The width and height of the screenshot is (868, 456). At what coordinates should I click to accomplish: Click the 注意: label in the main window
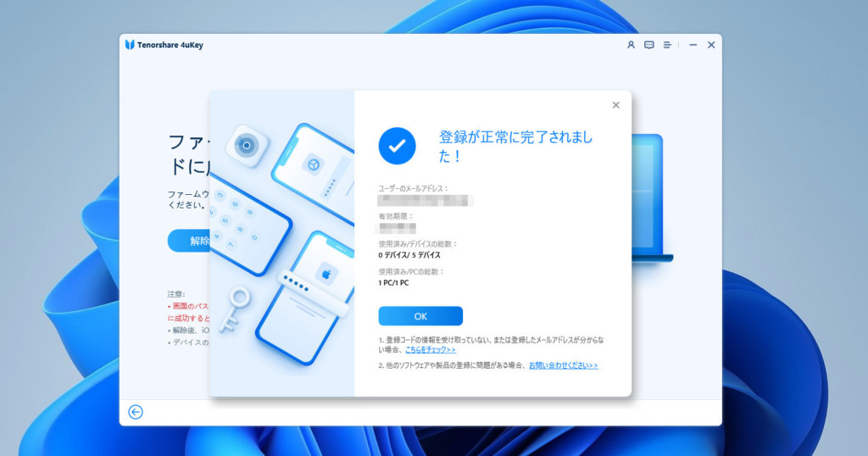176,294
